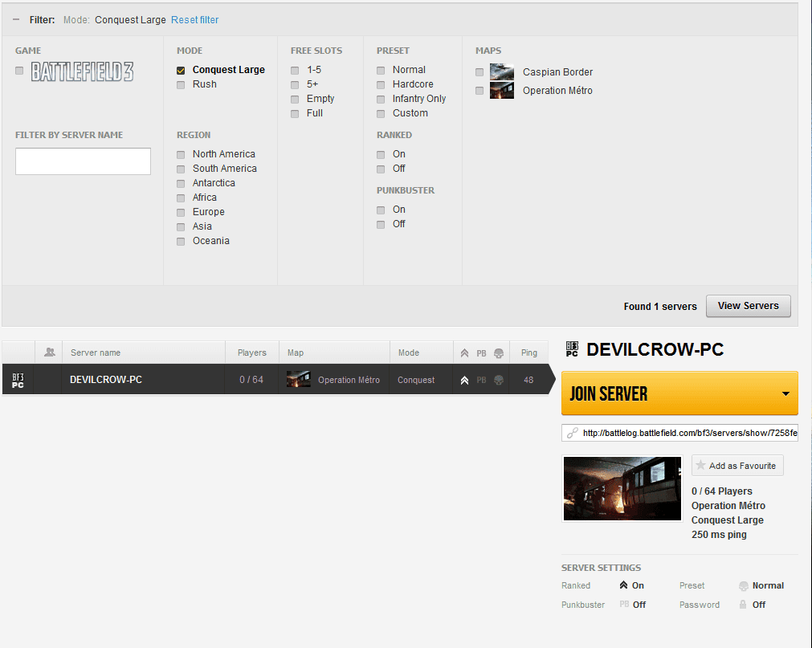Check the Oceania region checkbox
The width and height of the screenshot is (812, 648).
coord(181,242)
